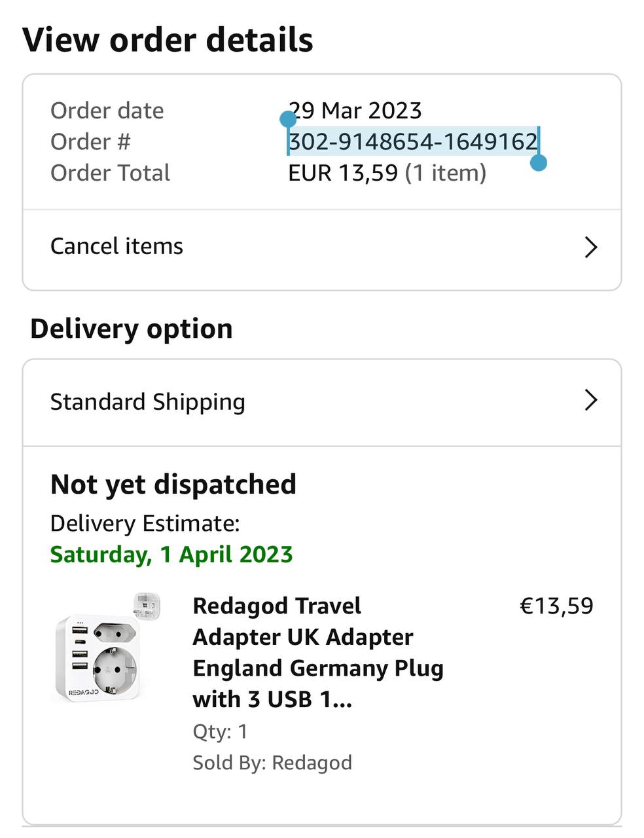Screen dimensions: 644x838
Task: Open the Redagod Travel Adapter product title
Action: point(318,652)
